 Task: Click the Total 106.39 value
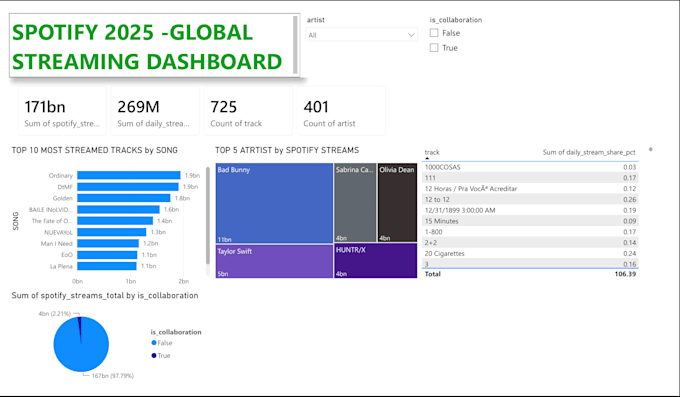(625, 274)
